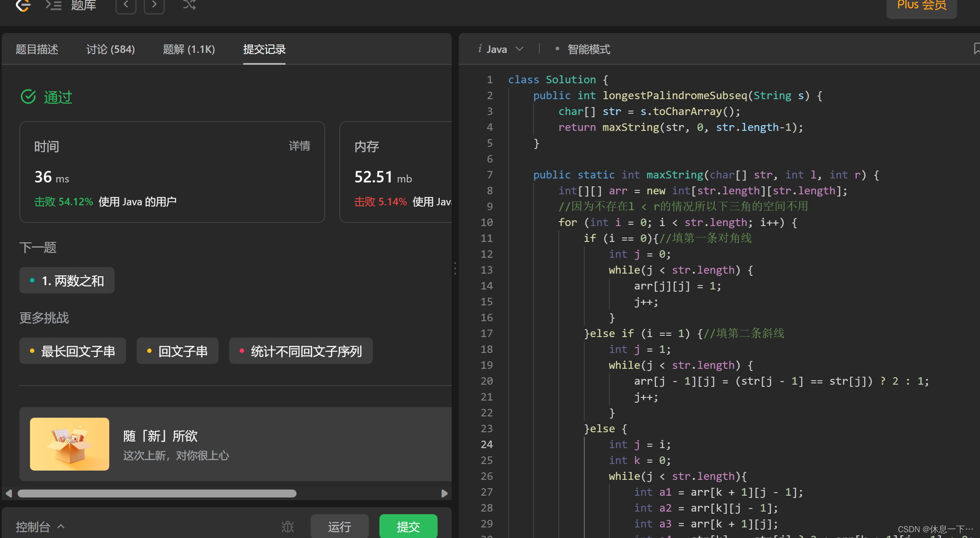The width and height of the screenshot is (980, 538).
Task: Click 'return maxString' on line 4
Action: coord(609,127)
